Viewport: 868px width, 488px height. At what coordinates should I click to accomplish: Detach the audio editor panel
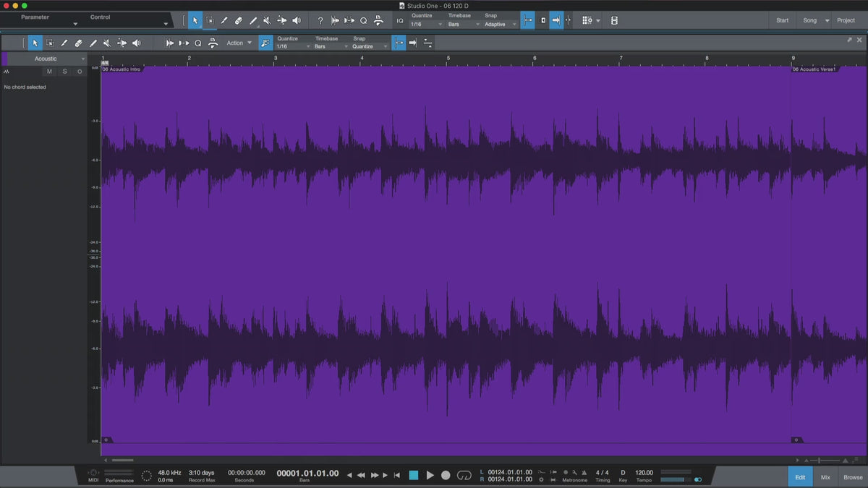[849, 40]
